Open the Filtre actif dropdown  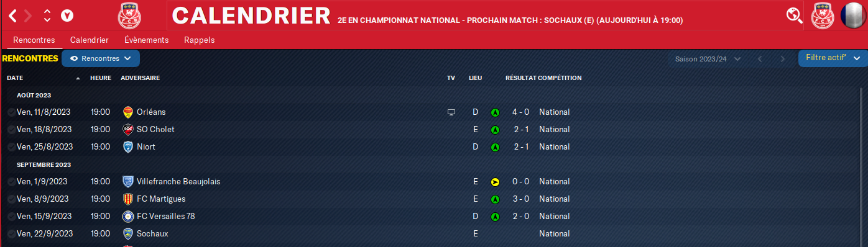(833, 58)
